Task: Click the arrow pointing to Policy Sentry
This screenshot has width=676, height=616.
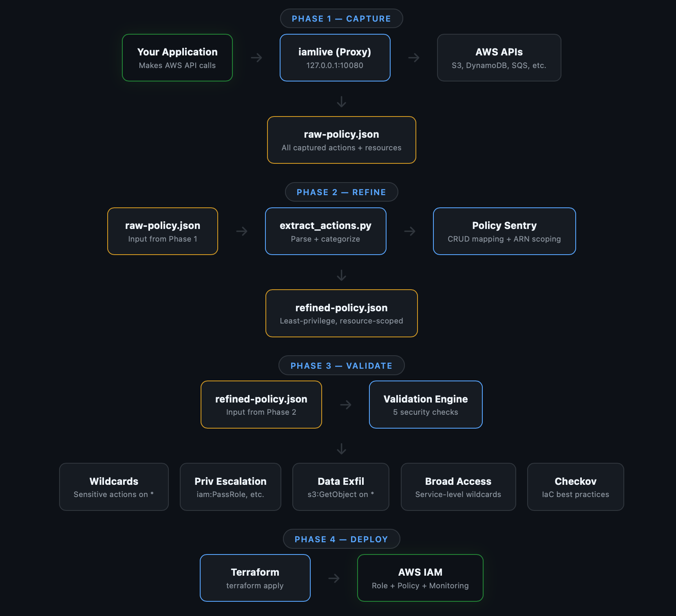Action: click(x=410, y=231)
